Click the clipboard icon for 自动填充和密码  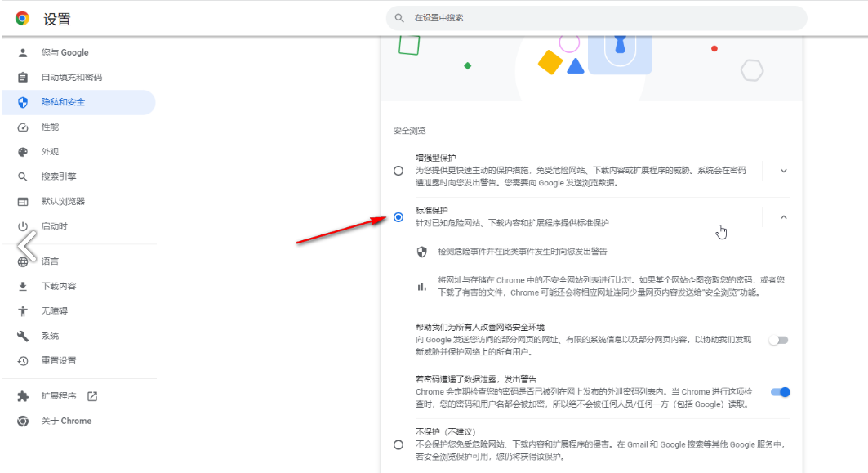[23, 77]
